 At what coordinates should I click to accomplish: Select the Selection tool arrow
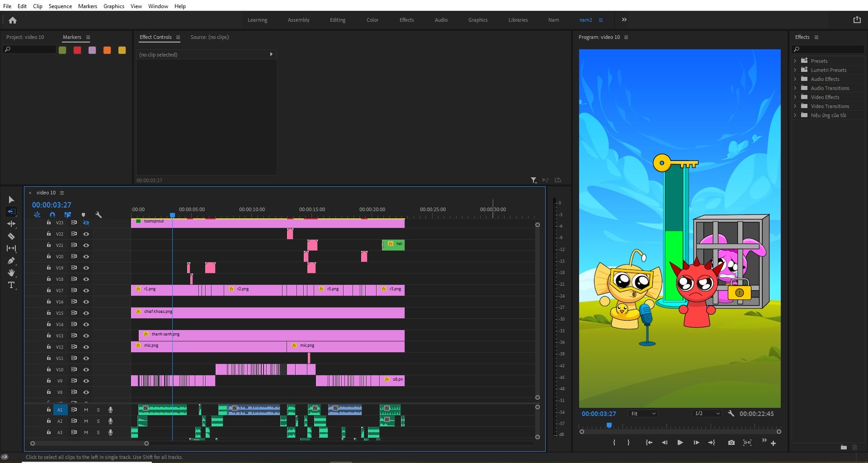tap(11, 199)
